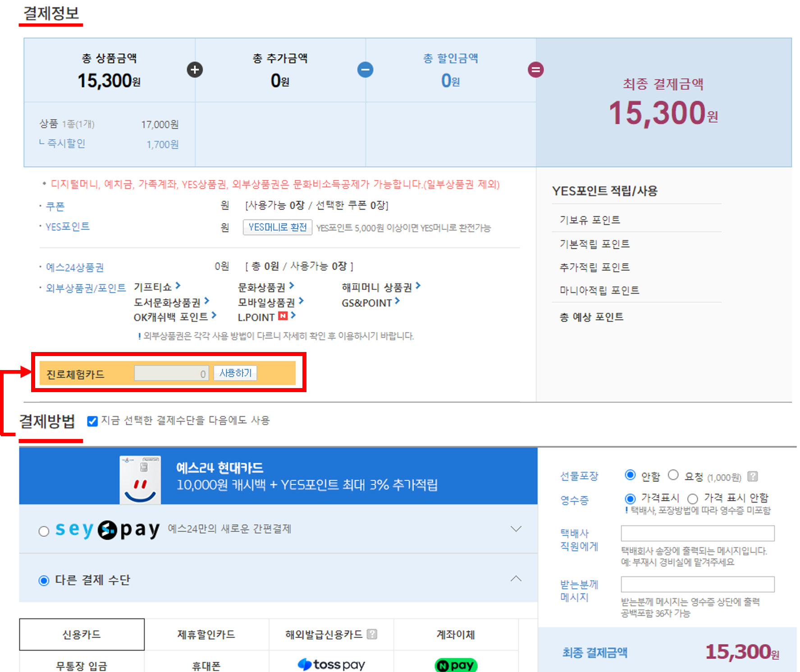Screen dimensions: 800x672
Task: Click the L.POINT link text
Action: [256, 317]
